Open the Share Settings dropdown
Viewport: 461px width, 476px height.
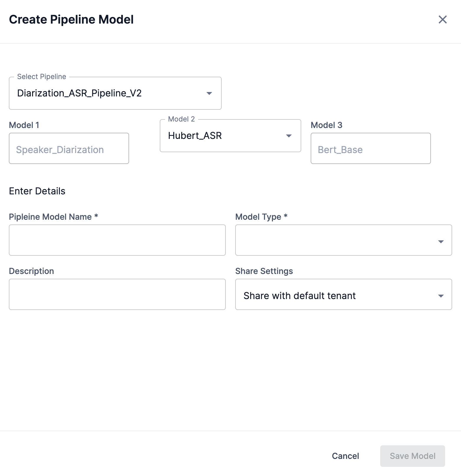[343, 295]
